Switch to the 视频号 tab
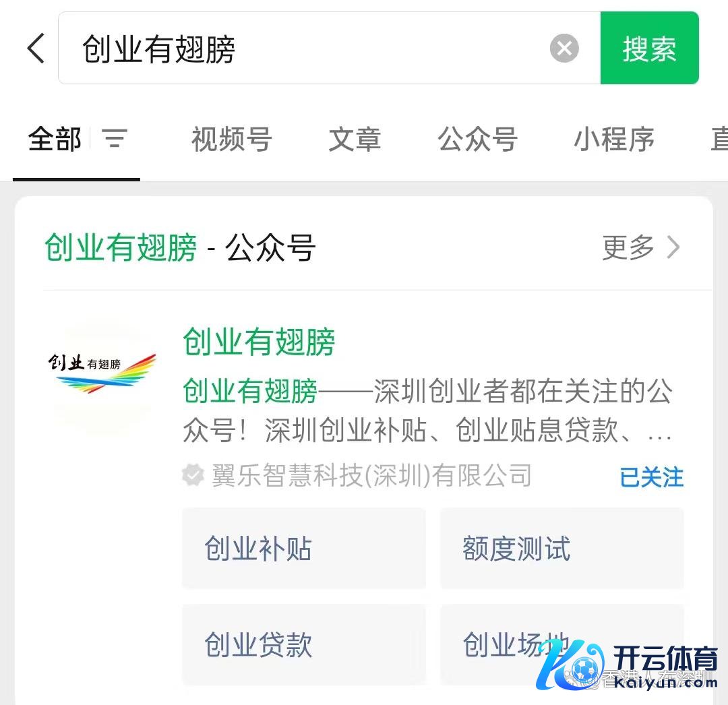728x705 pixels. pos(232,139)
